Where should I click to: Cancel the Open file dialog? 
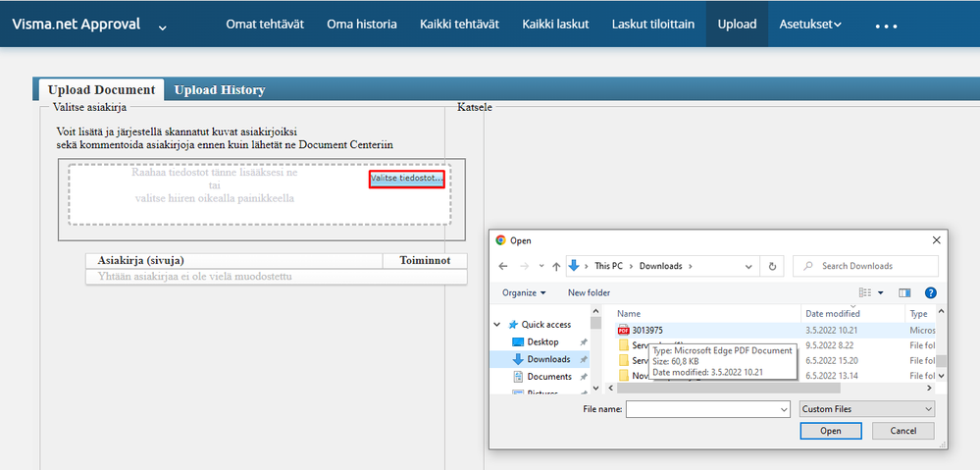(x=903, y=431)
